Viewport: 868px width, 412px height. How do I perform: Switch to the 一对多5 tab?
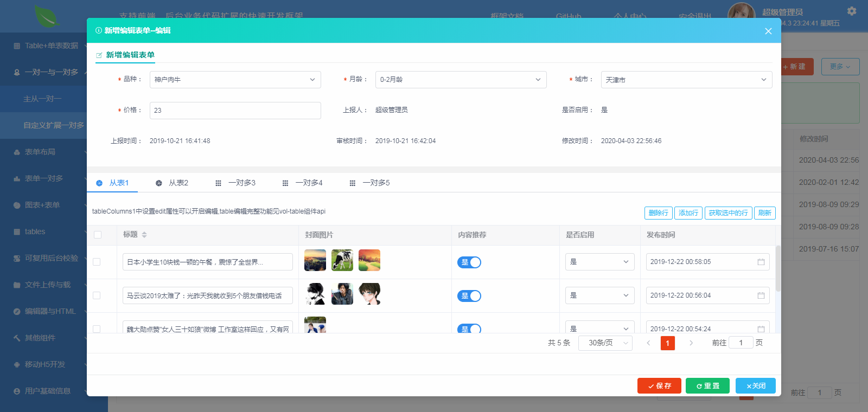(370, 183)
